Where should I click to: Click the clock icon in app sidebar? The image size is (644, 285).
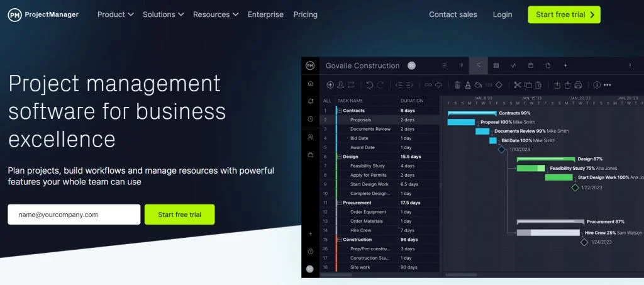point(311,119)
